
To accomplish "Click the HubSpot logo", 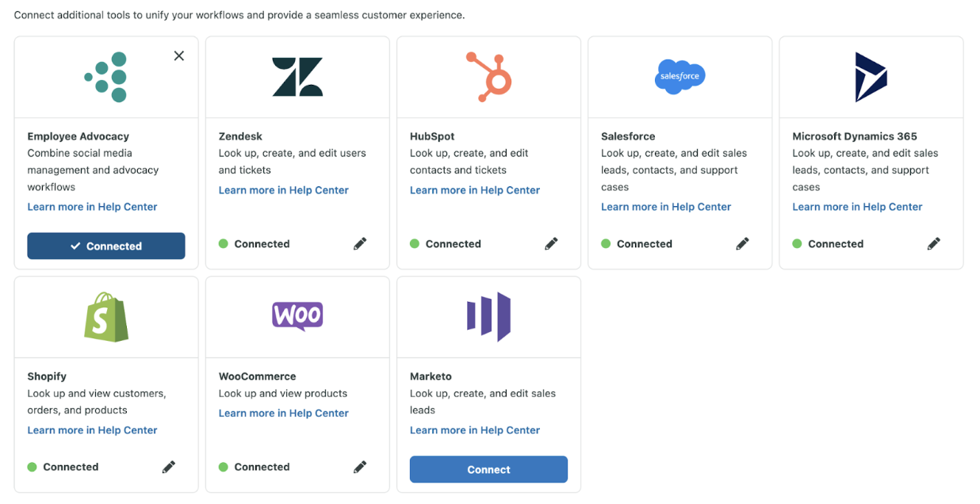I will tap(488, 77).
